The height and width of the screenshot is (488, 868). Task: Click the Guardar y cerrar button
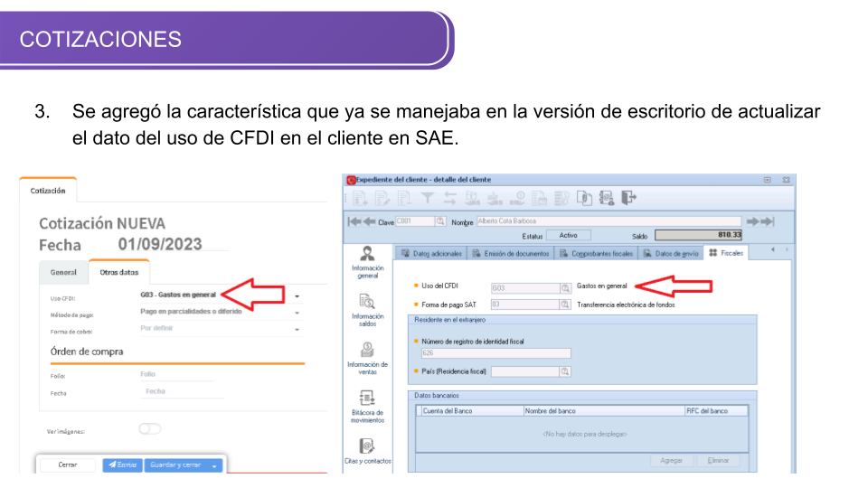pyautogui.click(x=175, y=465)
